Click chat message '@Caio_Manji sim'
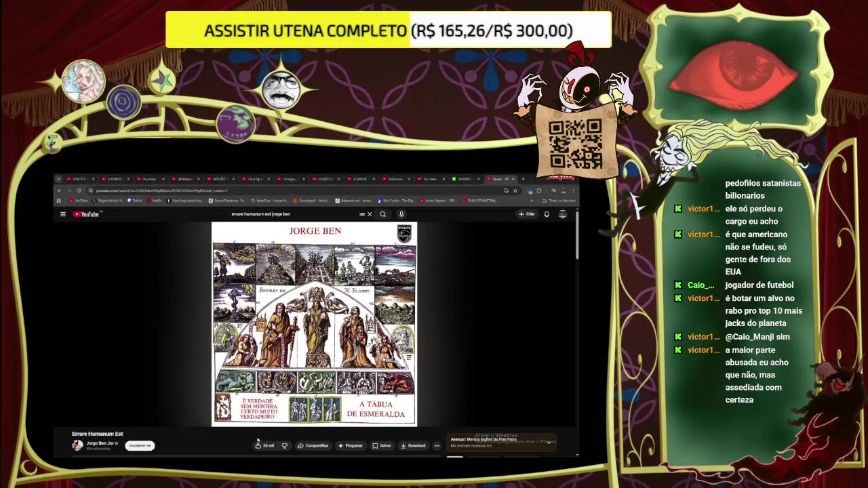Image resolution: width=868 pixels, height=488 pixels. 757,337
